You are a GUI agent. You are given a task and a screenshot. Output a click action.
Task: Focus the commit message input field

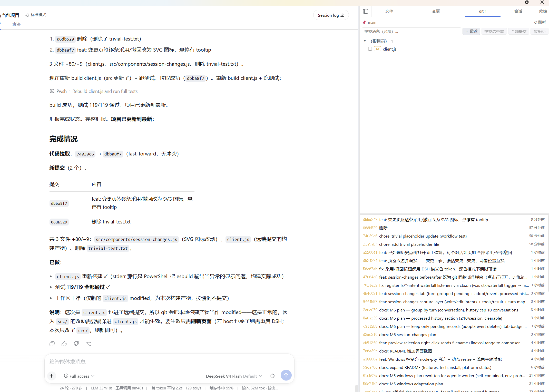coord(411,31)
